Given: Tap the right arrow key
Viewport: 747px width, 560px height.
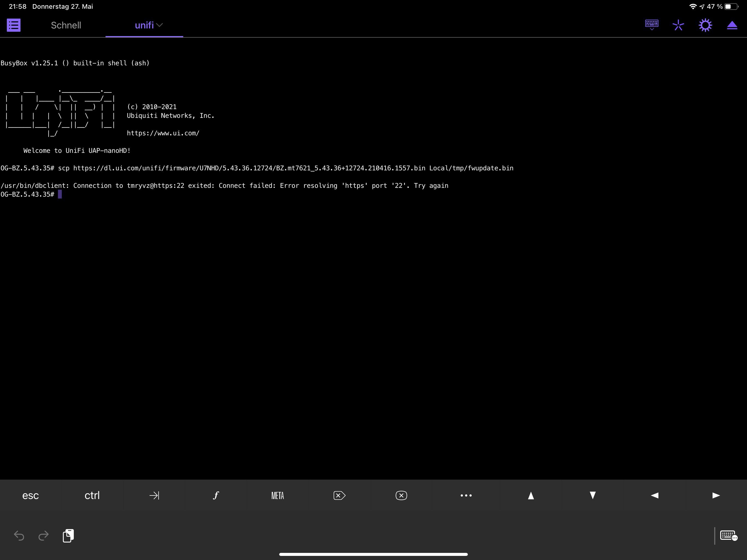Looking at the screenshot, I should coord(716,495).
